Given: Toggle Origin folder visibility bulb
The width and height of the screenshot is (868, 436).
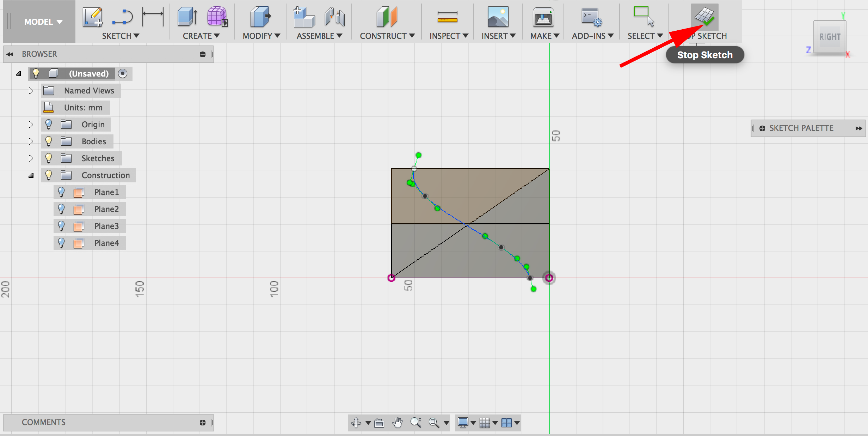Looking at the screenshot, I should coord(49,124).
